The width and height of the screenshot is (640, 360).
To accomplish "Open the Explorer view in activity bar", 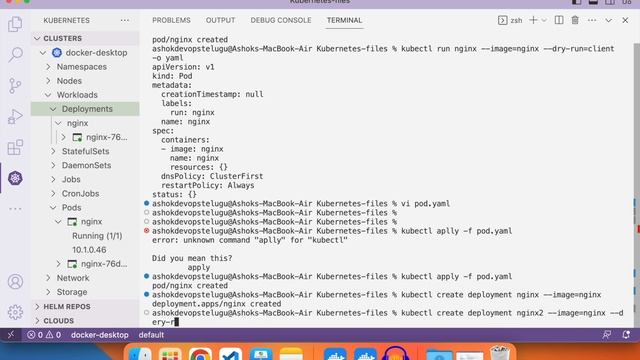I will pos(15,24).
